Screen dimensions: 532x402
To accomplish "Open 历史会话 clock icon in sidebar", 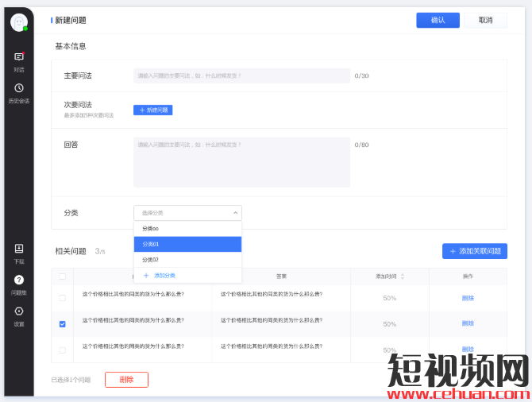I will pyautogui.click(x=19, y=88).
